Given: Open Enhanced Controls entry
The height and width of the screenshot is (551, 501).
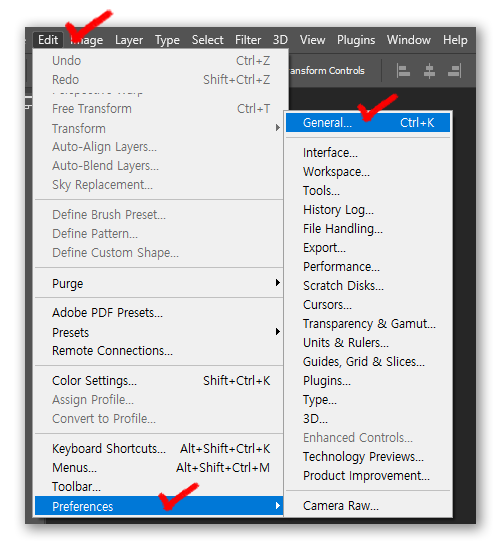Looking at the screenshot, I should [x=368, y=437].
